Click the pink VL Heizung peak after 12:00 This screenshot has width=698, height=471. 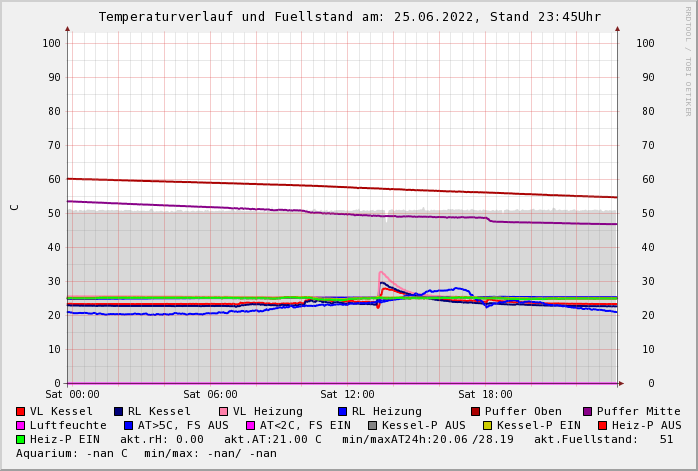pyautogui.click(x=381, y=272)
